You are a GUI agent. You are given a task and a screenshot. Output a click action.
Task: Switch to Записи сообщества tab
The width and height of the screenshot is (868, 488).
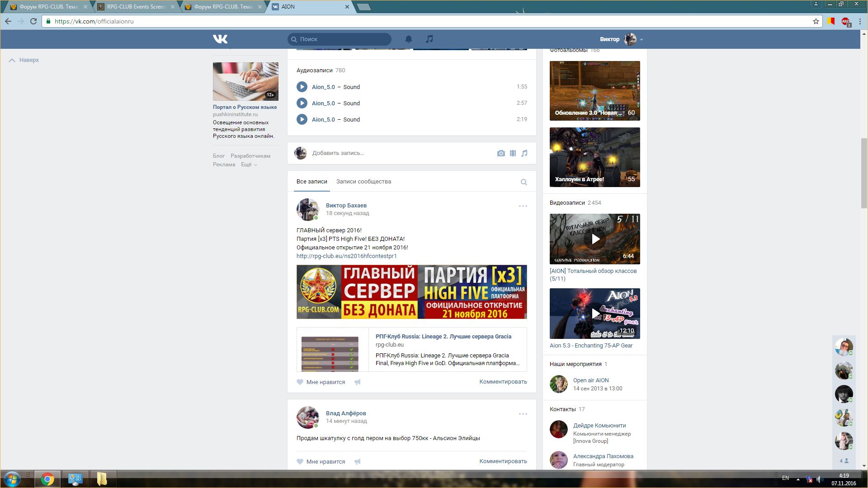pyautogui.click(x=363, y=182)
